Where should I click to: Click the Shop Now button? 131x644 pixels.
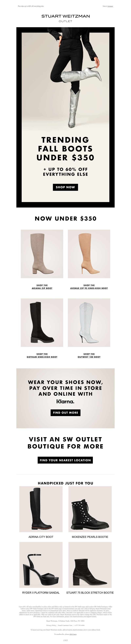coord(65,187)
